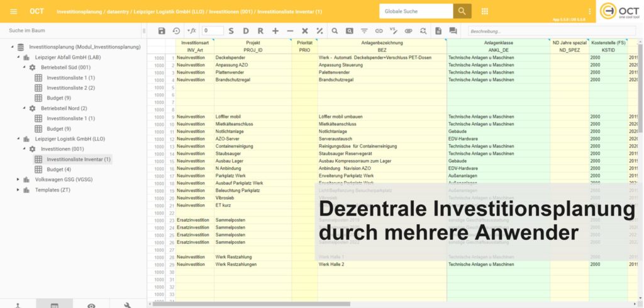
Task: Open the apps grid icon in header
Action: pyautogui.click(x=485, y=11)
